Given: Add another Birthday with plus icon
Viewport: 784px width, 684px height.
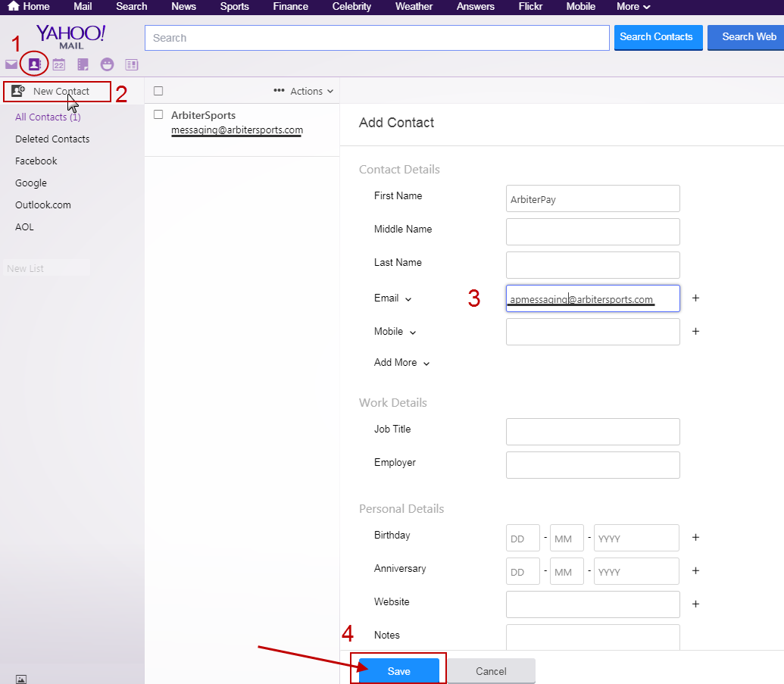Looking at the screenshot, I should point(695,538).
